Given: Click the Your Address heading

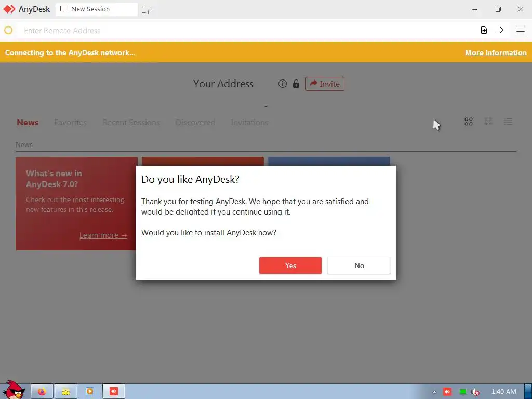Looking at the screenshot, I should point(223,84).
